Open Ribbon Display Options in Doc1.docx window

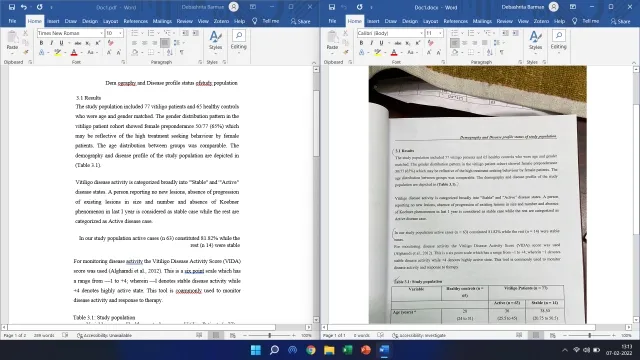[x=573, y=7]
